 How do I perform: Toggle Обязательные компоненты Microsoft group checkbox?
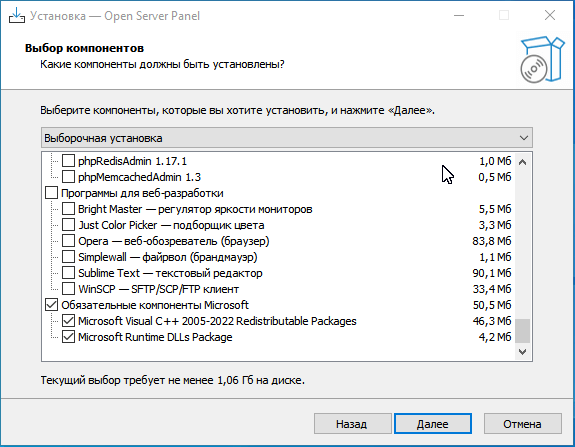[51, 305]
